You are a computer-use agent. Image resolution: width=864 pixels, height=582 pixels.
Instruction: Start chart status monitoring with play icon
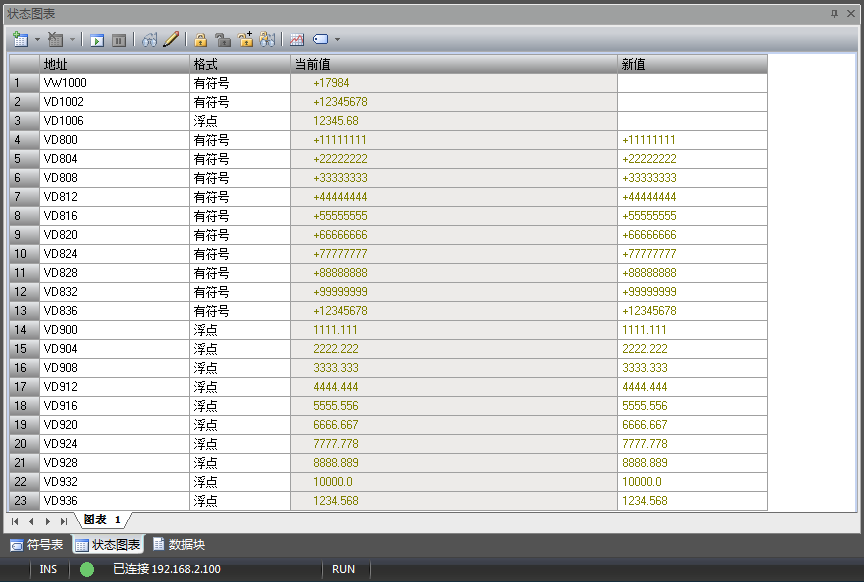point(97,40)
